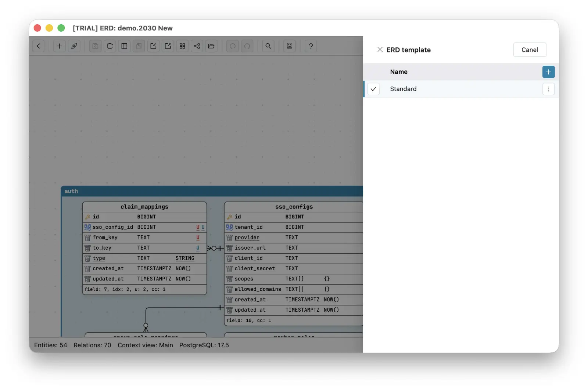Click the key icon beside claim_mappings id
This screenshot has height=391, width=588.
pos(87,217)
